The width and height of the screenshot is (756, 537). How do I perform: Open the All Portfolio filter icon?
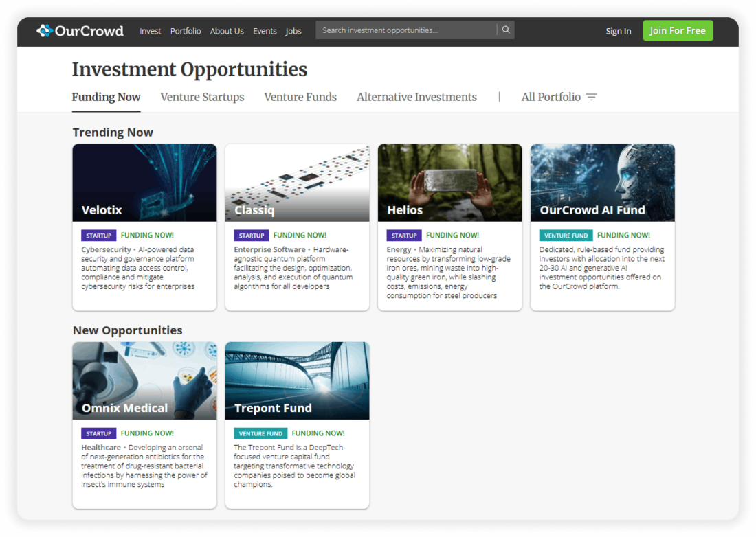pyautogui.click(x=591, y=98)
